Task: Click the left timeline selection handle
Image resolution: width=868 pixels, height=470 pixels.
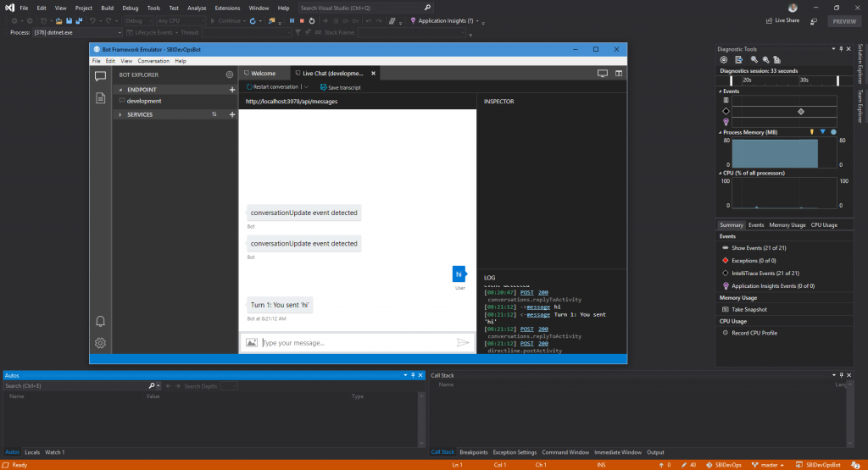Action: pos(732,80)
